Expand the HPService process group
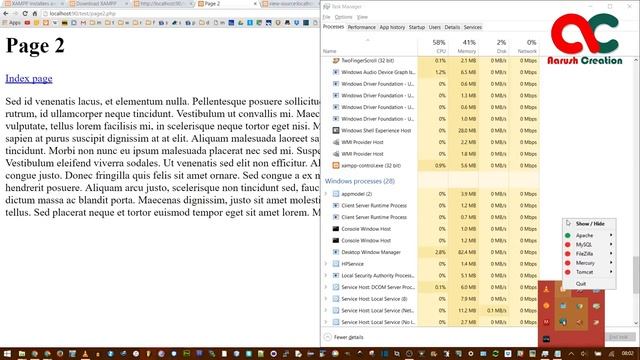The width and height of the screenshot is (640, 360). [x=326, y=264]
